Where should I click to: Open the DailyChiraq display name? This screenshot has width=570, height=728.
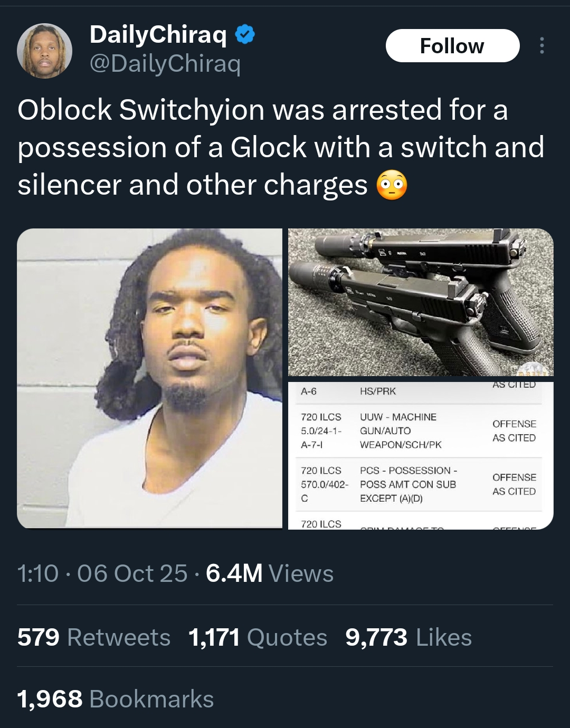(158, 35)
